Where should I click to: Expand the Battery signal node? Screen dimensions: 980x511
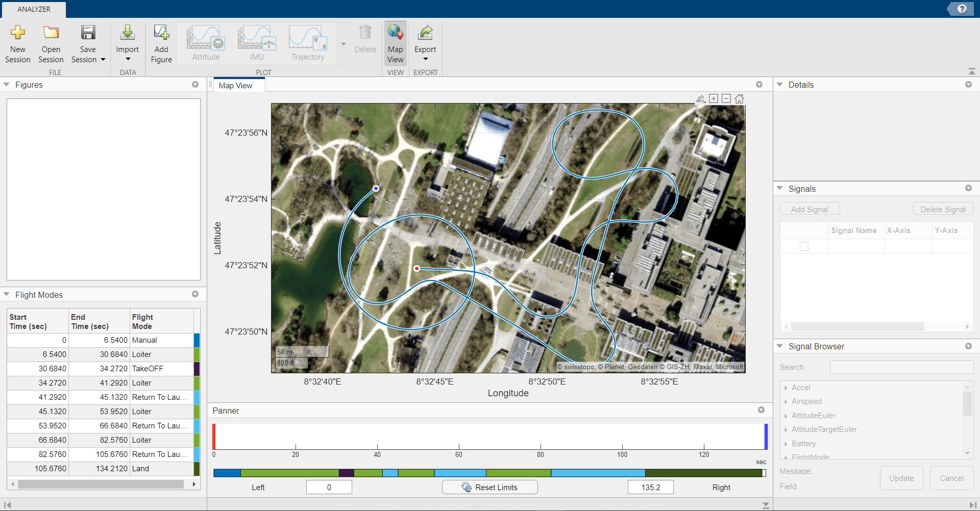(x=786, y=444)
